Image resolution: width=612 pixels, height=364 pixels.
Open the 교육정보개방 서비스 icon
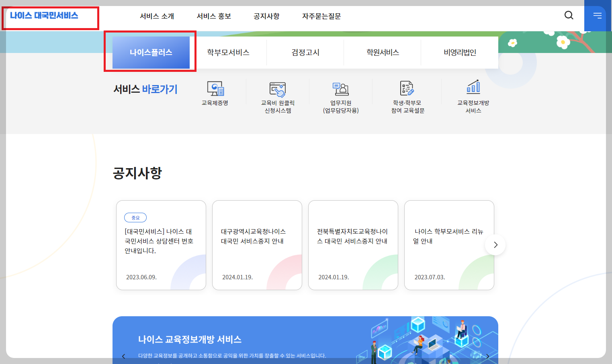[473, 96]
